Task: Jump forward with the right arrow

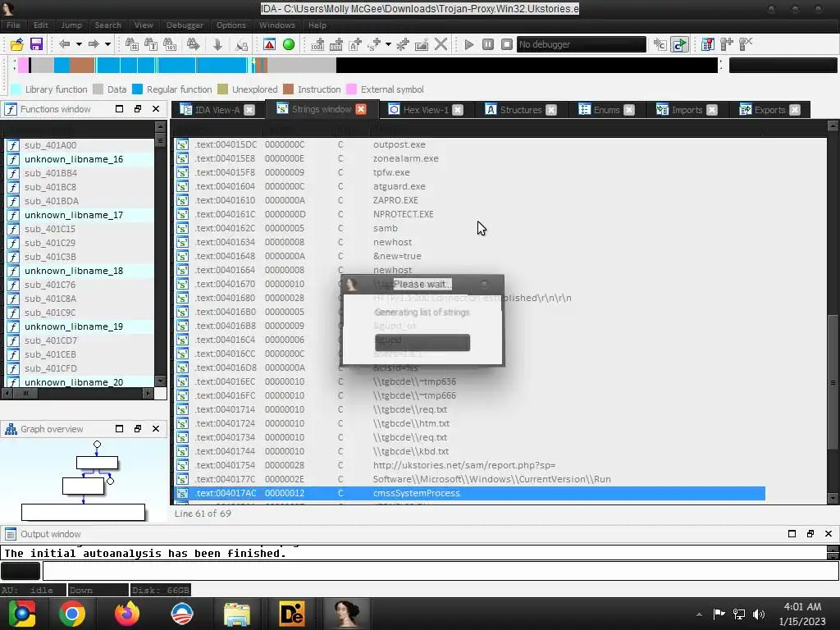Action: click(94, 44)
